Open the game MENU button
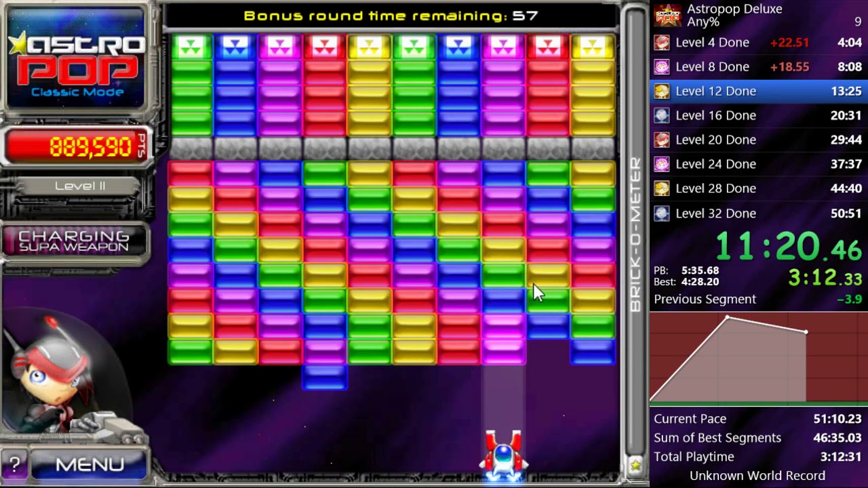Viewport: 868px width, 488px height. click(90, 464)
